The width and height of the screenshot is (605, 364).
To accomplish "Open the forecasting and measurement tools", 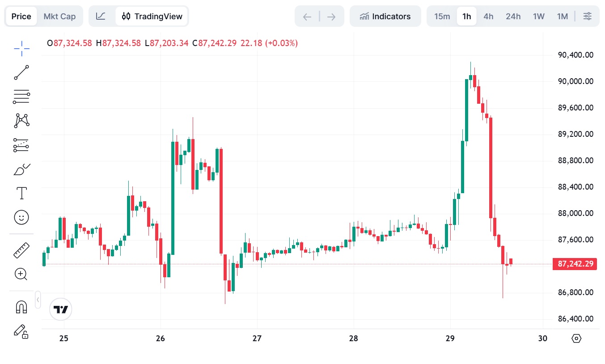I will point(21,145).
